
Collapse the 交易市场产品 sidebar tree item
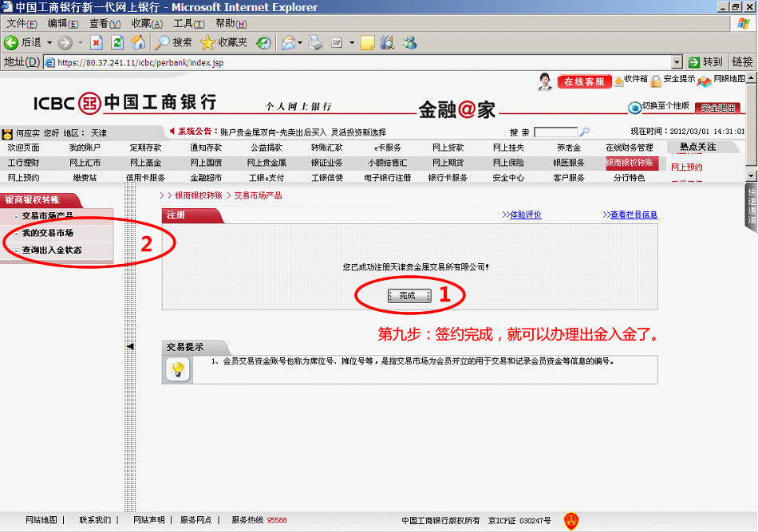click(x=16, y=217)
